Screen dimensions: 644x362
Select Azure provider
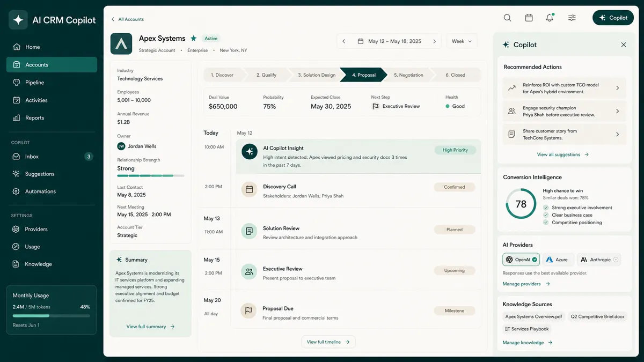[558, 260]
